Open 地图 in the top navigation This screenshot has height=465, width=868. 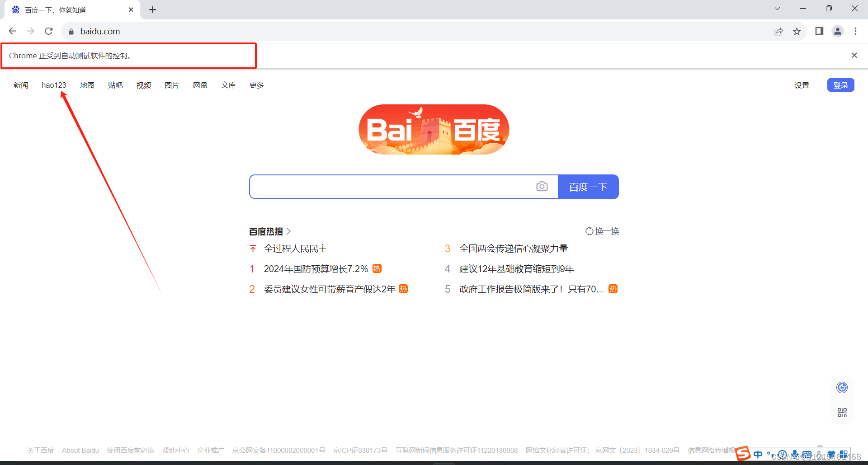[x=87, y=85]
